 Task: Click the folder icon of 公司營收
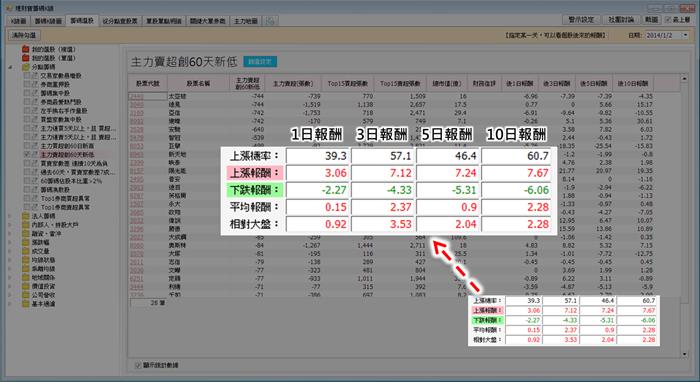point(25,295)
